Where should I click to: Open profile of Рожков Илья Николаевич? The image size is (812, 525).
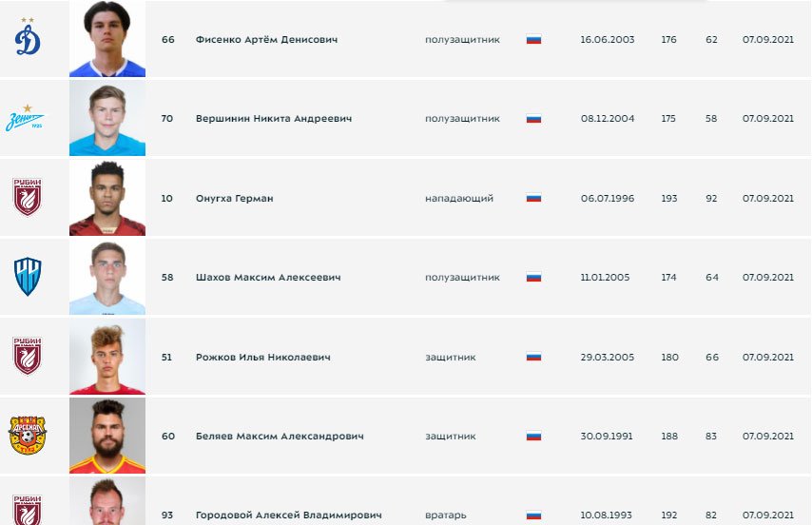263,358
